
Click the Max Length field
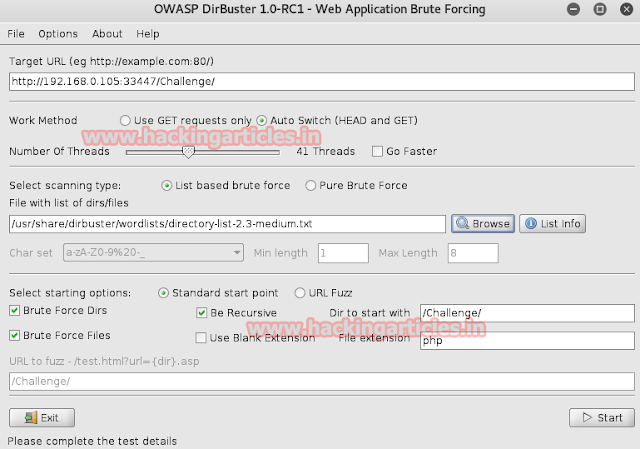473,253
